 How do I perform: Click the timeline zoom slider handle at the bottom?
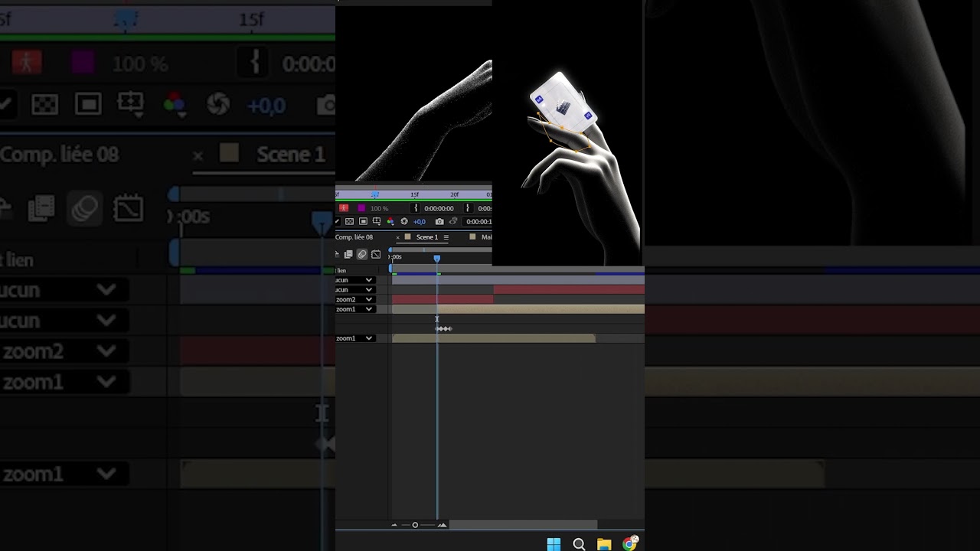(x=415, y=525)
